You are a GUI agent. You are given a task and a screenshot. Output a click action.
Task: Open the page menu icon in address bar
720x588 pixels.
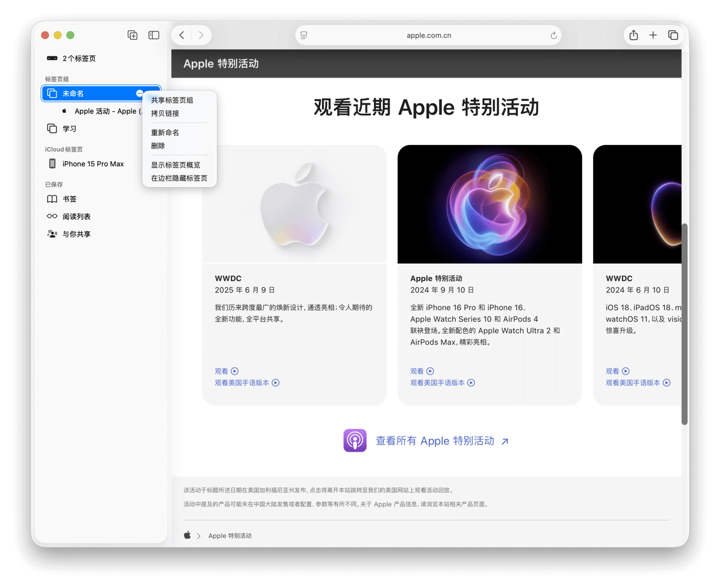coord(304,36)
